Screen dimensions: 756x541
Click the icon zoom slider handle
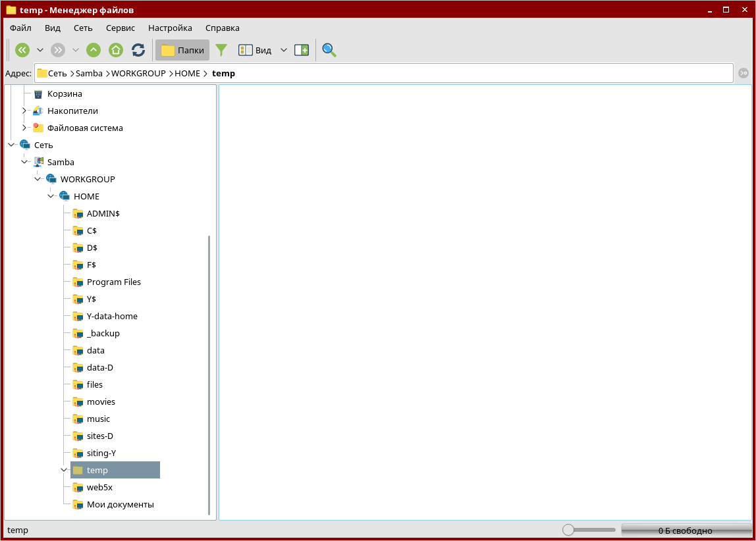[568, 530]
